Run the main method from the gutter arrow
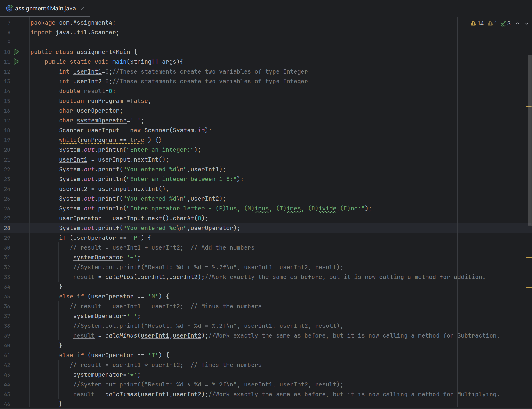The image size is (532, 409). pyautogui.click(x=17, y=62)
